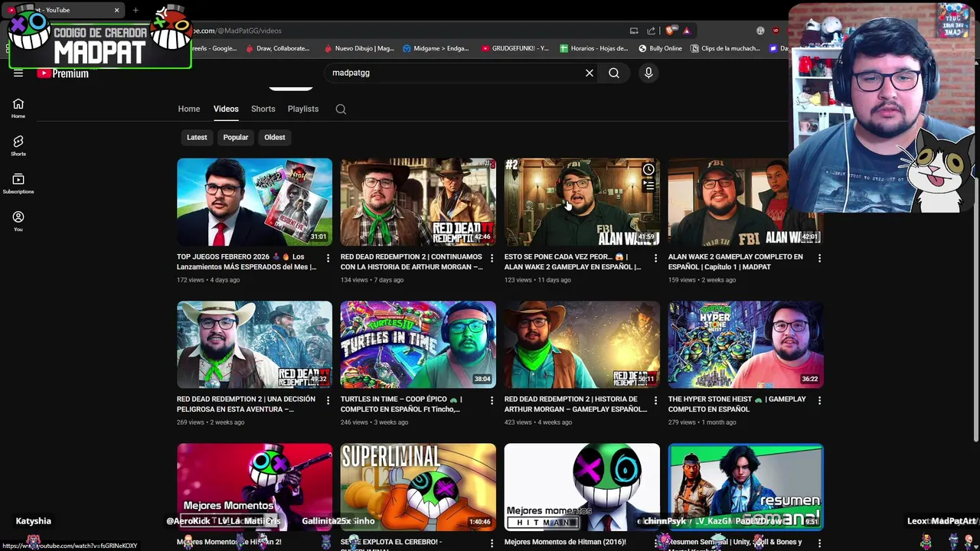Start voice search with the microphone

coord(648,73)
